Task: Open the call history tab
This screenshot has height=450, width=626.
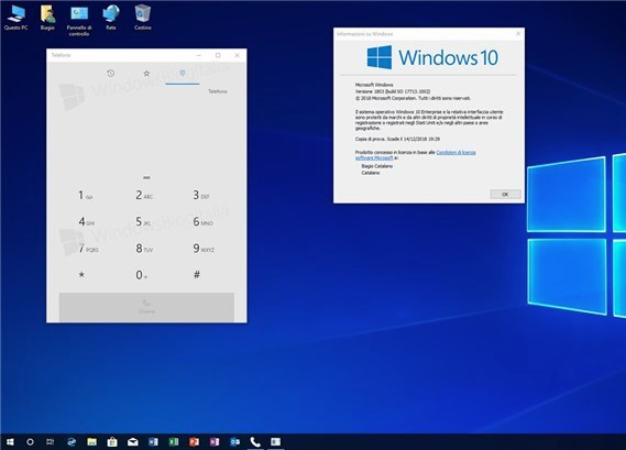Action: pos(110,73)
